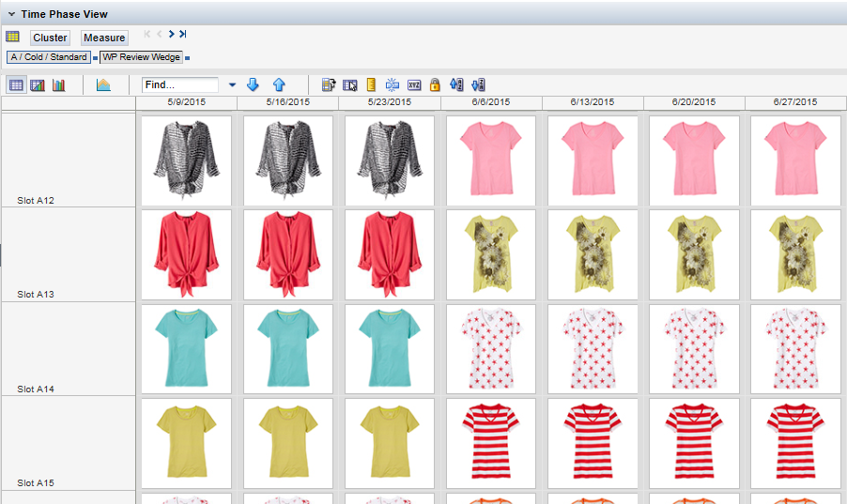
Task: Click the red striped tee under 6/6/2015
Action: [491, 444]
